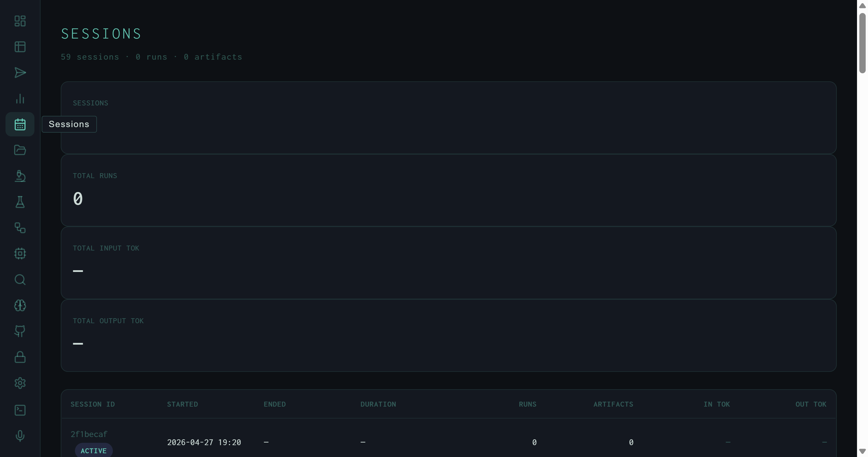Sort by STARTED column header
The width and height of the screenshot is (868, 457).
[182, 404]
